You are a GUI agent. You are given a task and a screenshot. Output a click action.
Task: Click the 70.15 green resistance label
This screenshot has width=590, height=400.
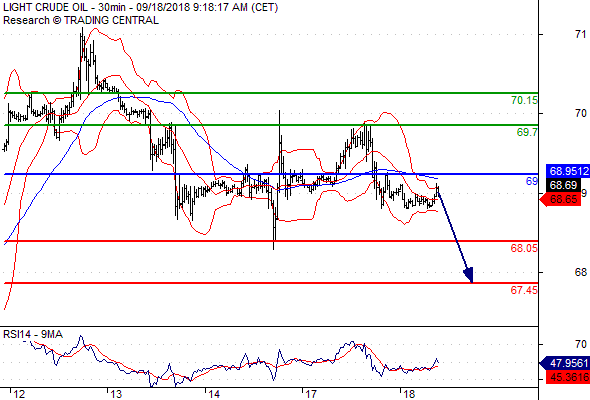tap(524, 100)
